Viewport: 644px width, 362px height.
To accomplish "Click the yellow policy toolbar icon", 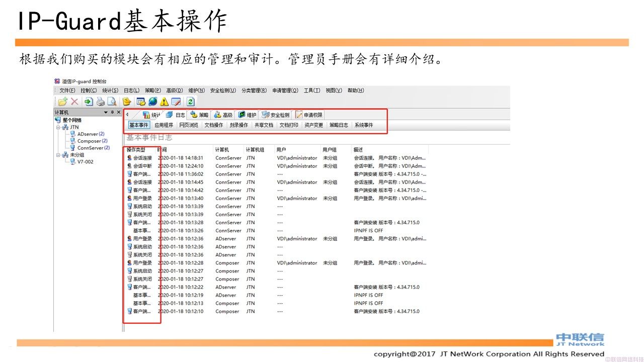I will pyautogui.click(x=127, y=102).
